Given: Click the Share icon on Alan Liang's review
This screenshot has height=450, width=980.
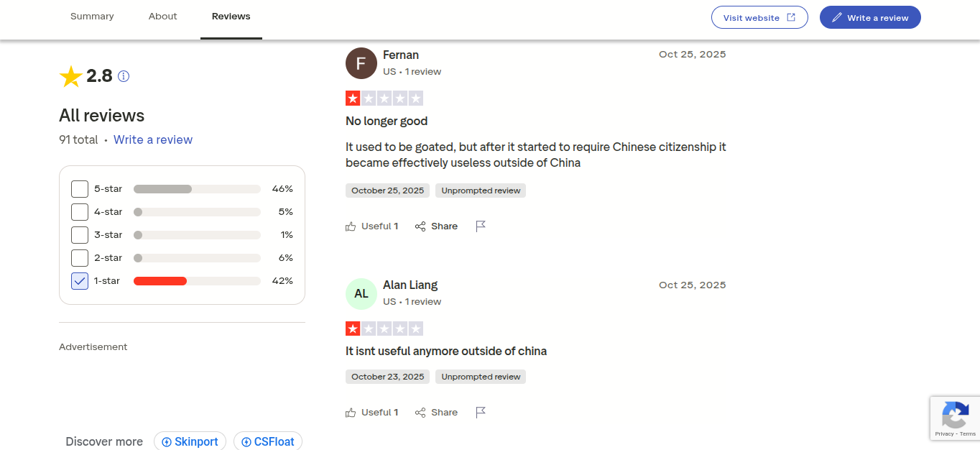Looking at the screenshot, I should pyautogui.click(x=421, y=413).
